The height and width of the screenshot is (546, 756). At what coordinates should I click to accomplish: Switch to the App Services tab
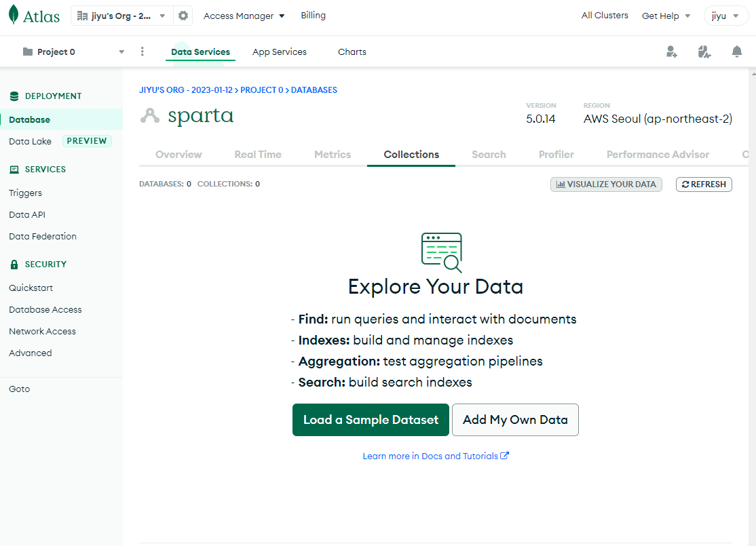coord(279,52)
